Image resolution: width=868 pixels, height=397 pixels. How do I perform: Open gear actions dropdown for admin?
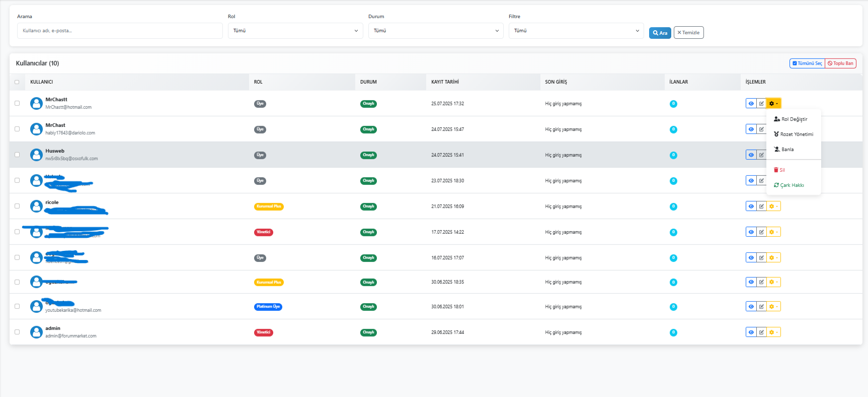click(773, 333)
